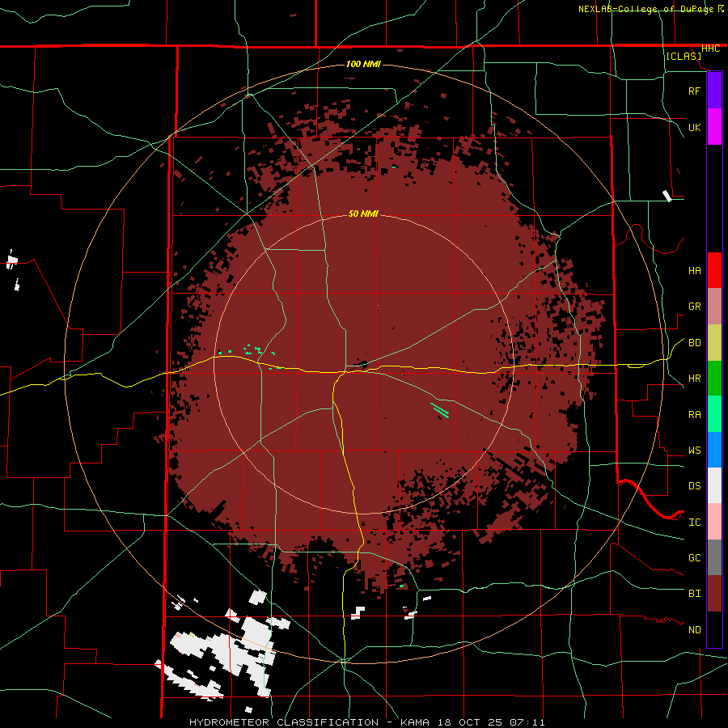This screenshot has width=728, height=728.
Task: Click the ND legend label
Action: click(x=694, y=630)
